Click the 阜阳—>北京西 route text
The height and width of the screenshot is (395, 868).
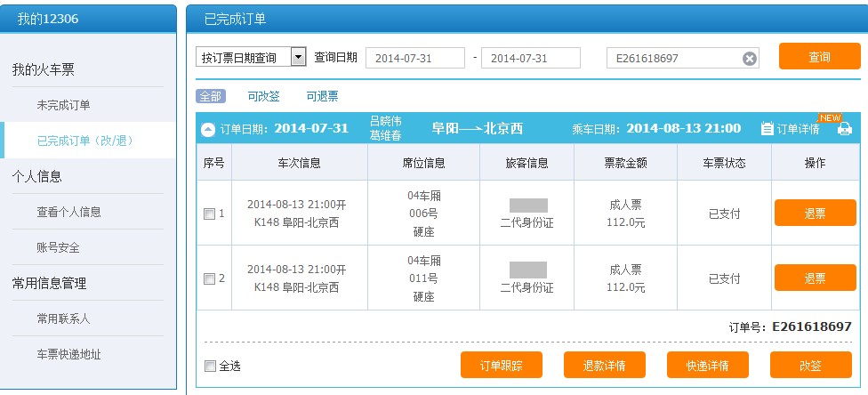point(478,128)
